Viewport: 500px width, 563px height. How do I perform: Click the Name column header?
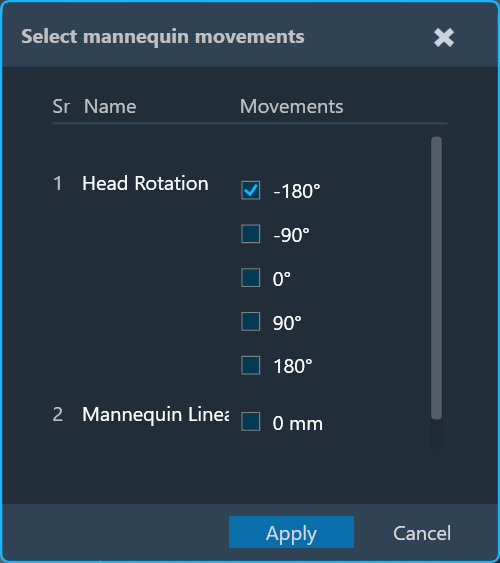(x=110, y=106)
